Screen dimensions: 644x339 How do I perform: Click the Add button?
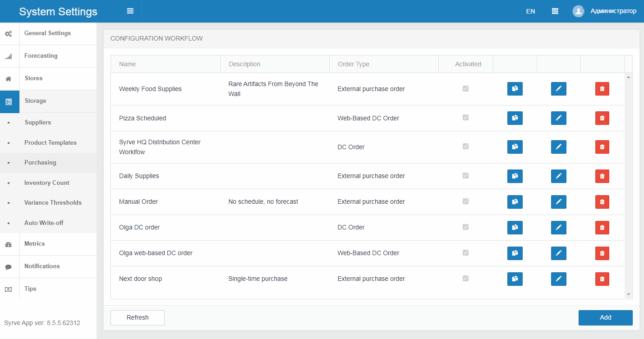pyautogui.click(x=605, y=317)
